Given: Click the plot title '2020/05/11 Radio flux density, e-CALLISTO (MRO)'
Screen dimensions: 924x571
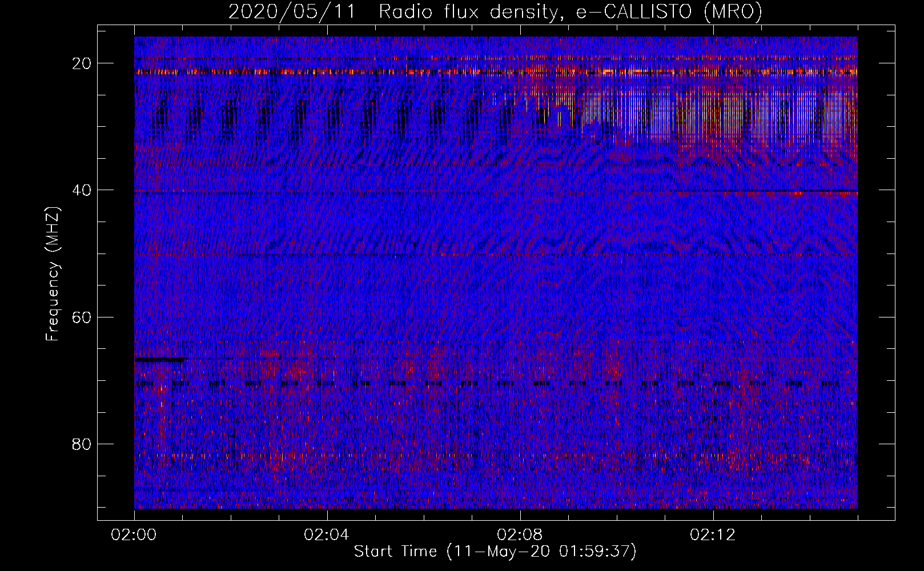Looking at the screenshot, I should click(x=495, y=11).
